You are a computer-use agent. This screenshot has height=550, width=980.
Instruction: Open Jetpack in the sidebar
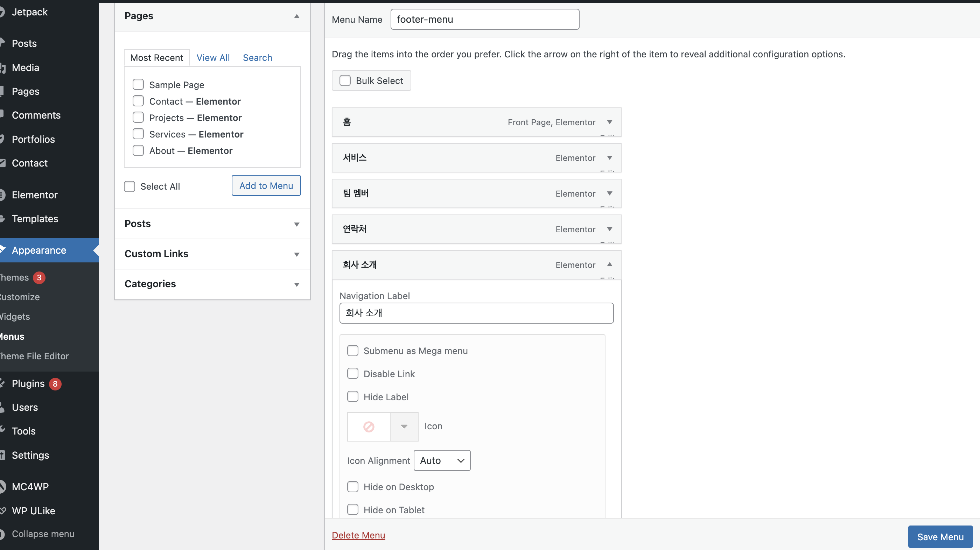click(30, 12)
